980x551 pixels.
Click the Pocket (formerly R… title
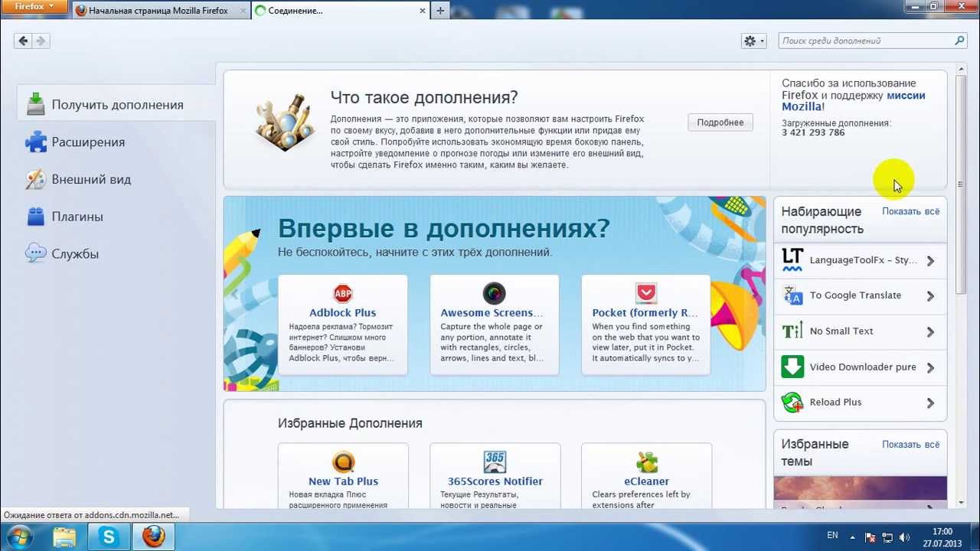tap(645, 312)
